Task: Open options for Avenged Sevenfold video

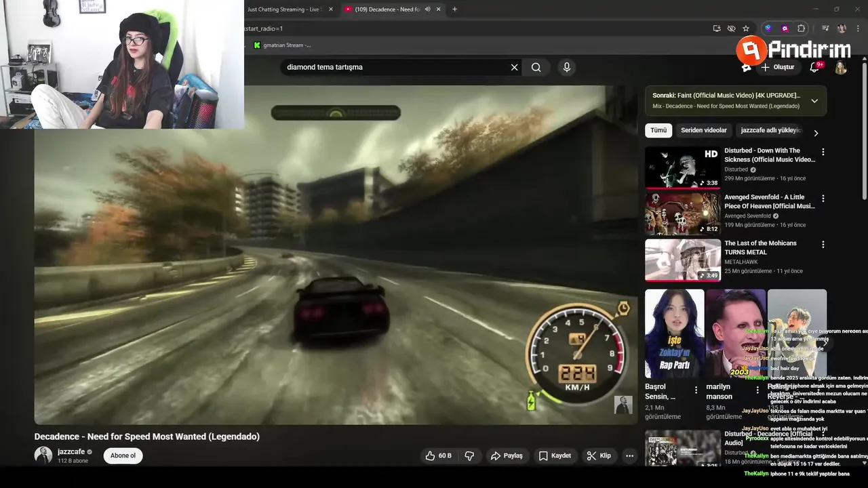Action: [823, 199]
